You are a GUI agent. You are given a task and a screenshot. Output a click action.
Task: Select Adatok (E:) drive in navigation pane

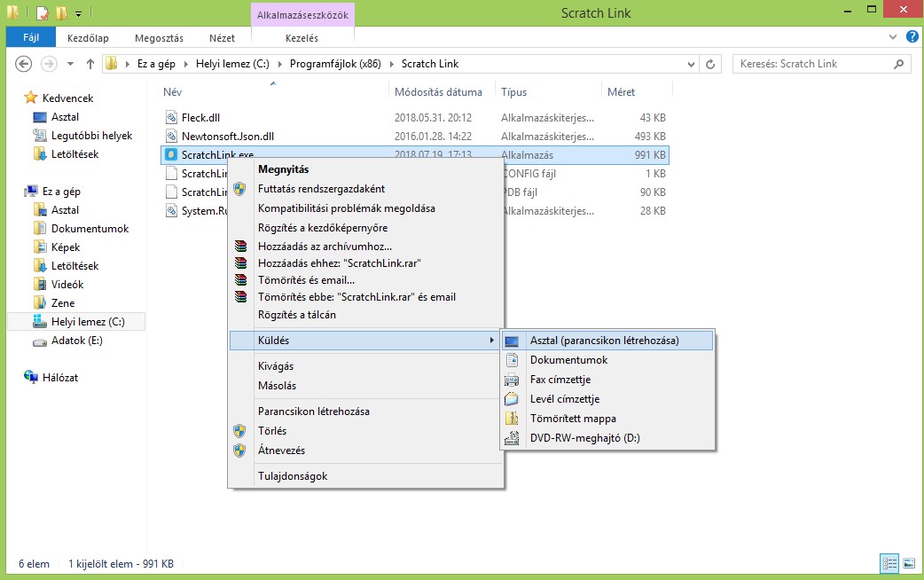click(77, 341)
